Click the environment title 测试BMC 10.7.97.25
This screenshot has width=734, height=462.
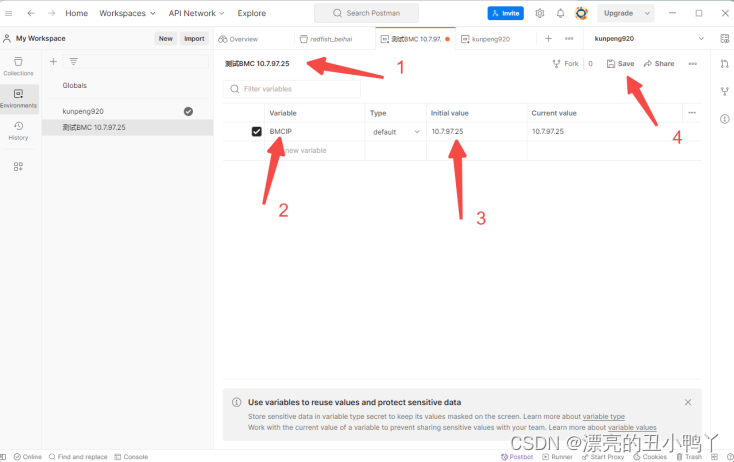257,64
